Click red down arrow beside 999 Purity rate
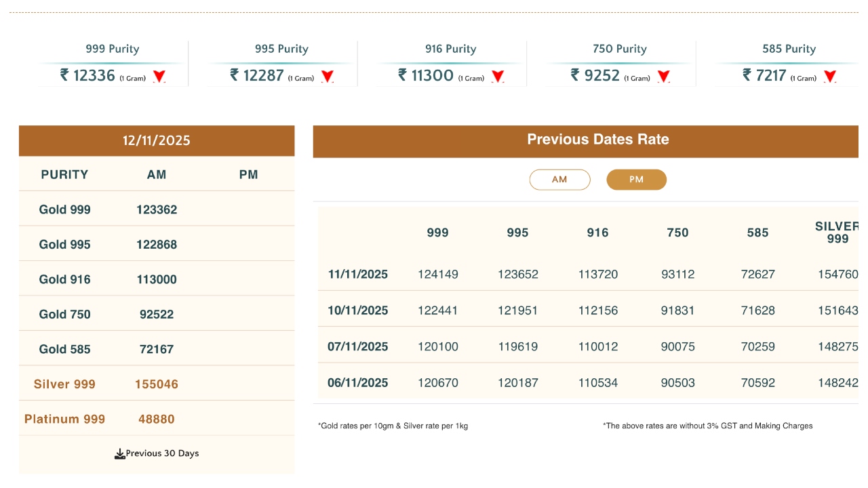868x488 pixels. [159, 77]
